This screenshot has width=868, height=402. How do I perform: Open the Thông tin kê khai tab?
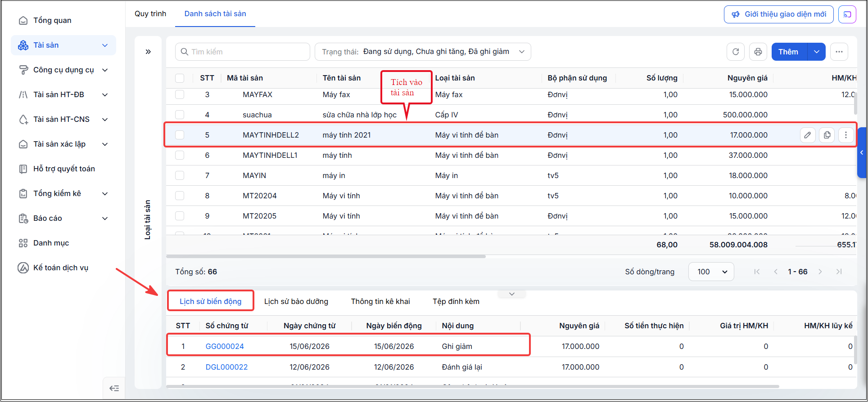pyautogui.click(x=380, y=301)
